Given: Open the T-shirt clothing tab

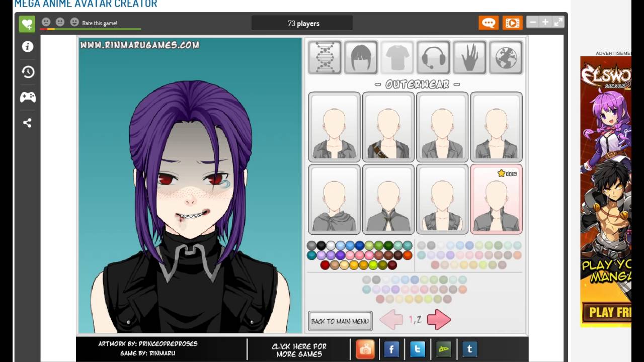Looking at the screenshot, I should click(x=397, y=57).
